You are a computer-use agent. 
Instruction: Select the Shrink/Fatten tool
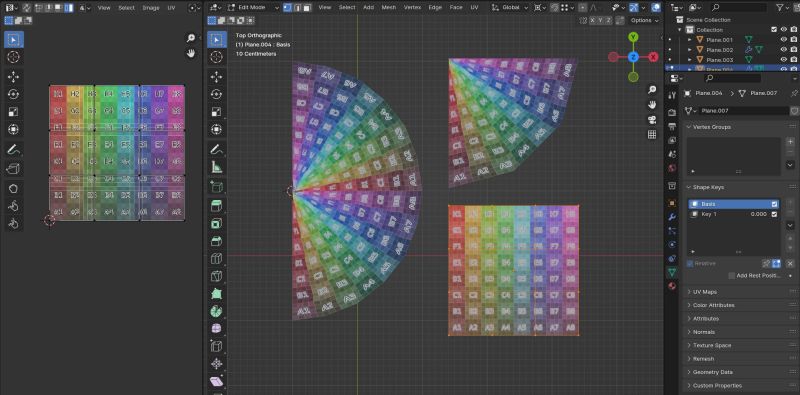(217, 364)
